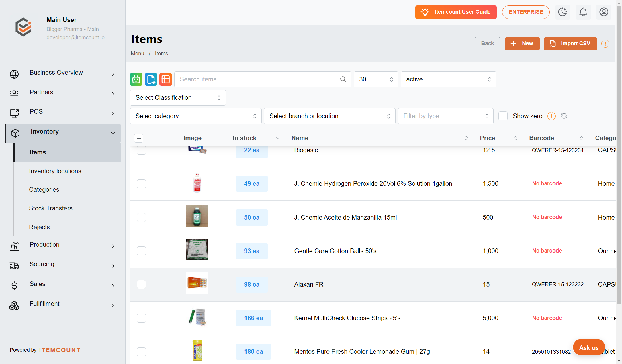The image size is (622, 364).
Task: Open the active status dropdown
Action: (x=448, y=79)
